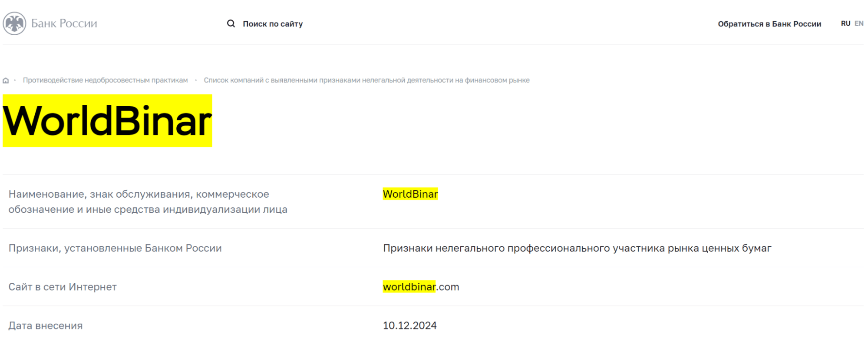Select the WorldBinar name value in table
The height and width of the screenshot is (342, 868).
410,194
